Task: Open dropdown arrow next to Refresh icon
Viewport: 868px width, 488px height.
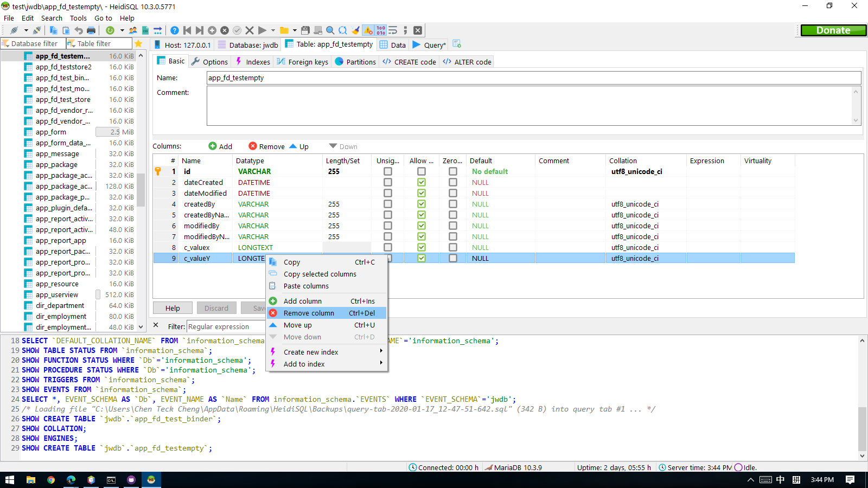Action: (122, 30)
